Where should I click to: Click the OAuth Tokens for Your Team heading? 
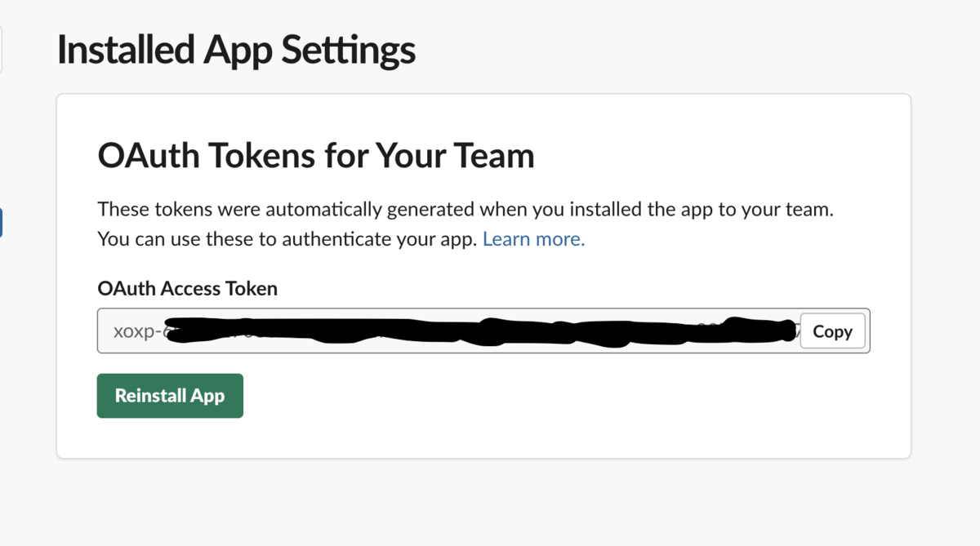(315, 155)
